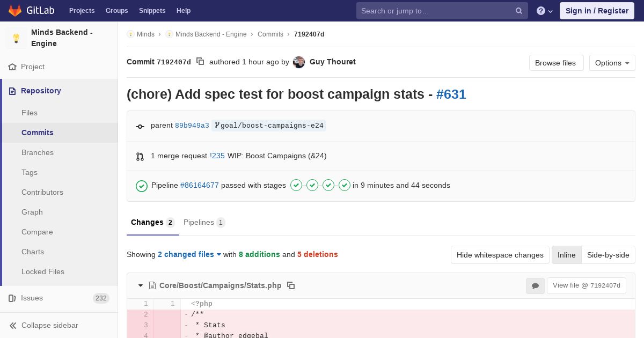Viewport: 644px width, 338px height.
Task: Click the pipeline passed status icon
Action: (142, 186)
